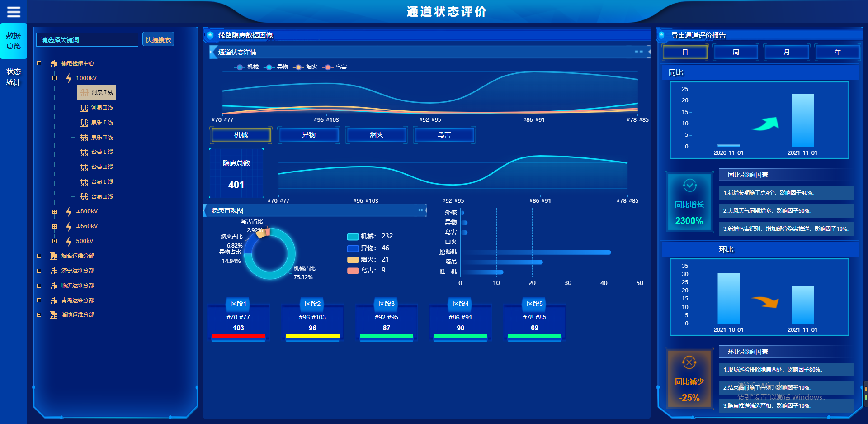The height and width of the screenshot is (424, 868).
Task: Click the building icon for 烟台运维分部
Action: pyautogui.click(x=53, y=256)
